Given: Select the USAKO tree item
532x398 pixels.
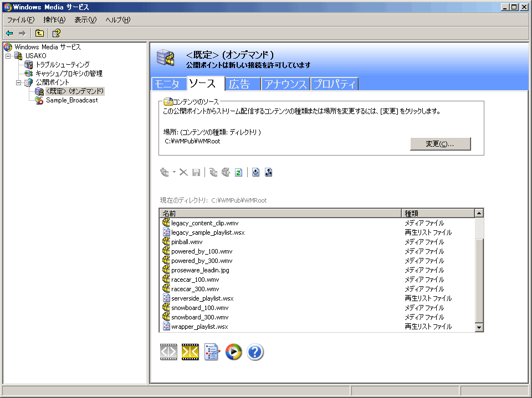Looking at the screenshot, I should 35,56.
